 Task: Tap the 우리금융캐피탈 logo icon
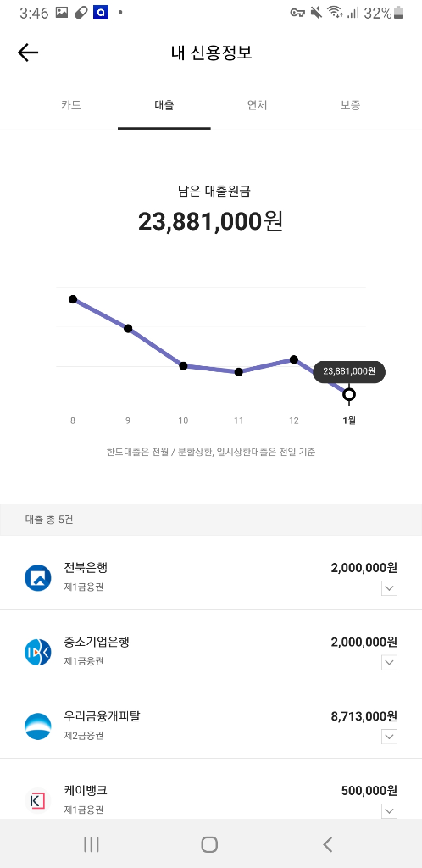[37, 726]
